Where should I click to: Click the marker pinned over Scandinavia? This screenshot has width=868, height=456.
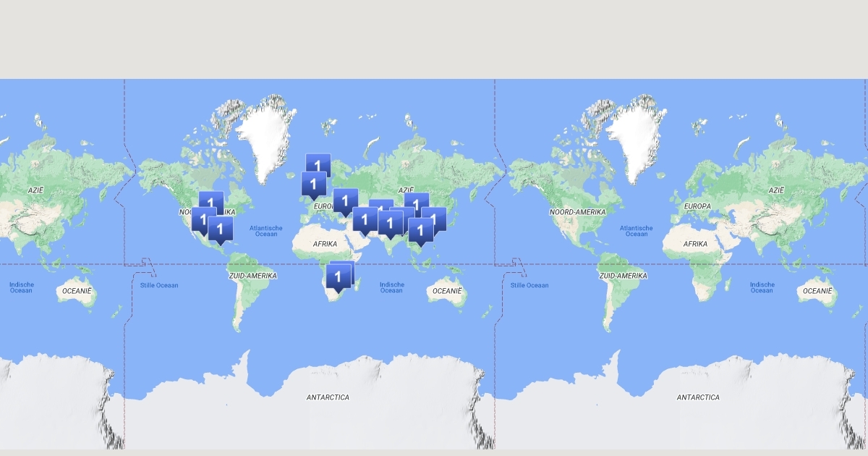coord(318,165)
